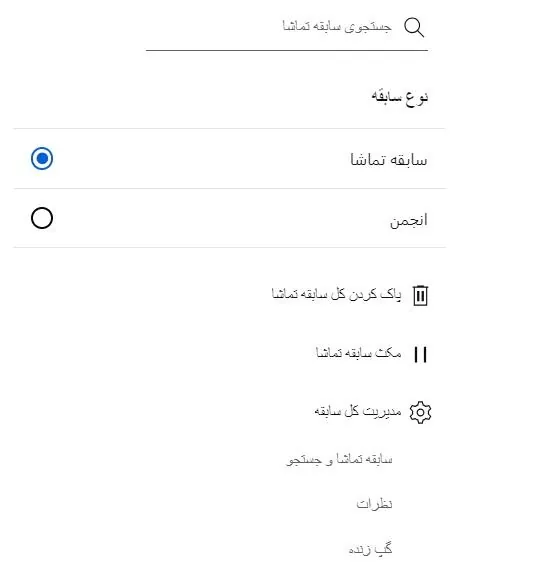Click the blue dot of the selected radio
The image size is (534, 571).
coord(42,158)
